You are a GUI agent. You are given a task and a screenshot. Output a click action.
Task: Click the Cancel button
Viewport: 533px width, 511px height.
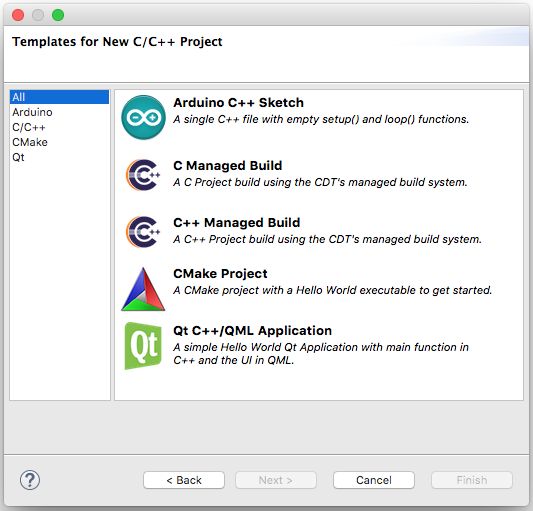click(374, 480)
